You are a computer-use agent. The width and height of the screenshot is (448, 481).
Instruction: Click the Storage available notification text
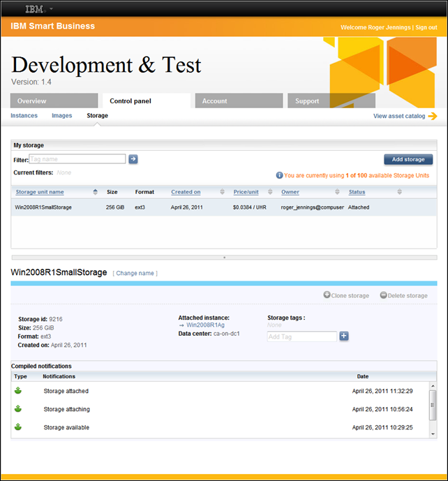click(66, 427)
